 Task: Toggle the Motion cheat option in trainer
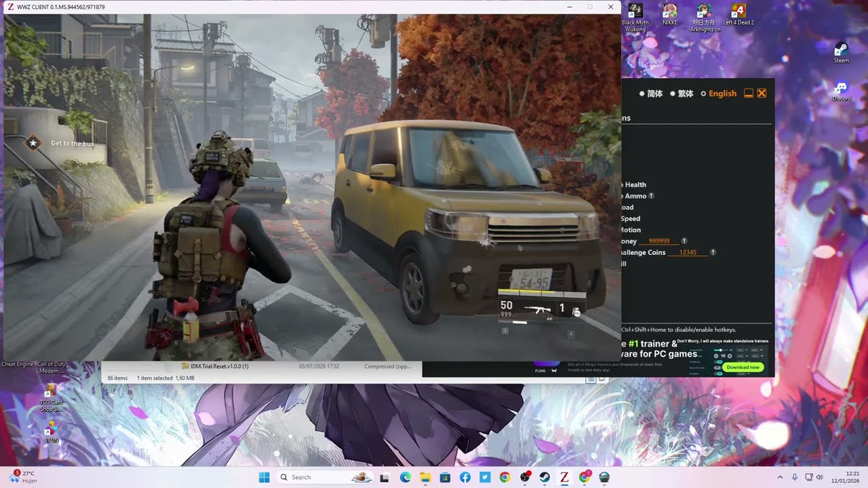coord(631,230)
